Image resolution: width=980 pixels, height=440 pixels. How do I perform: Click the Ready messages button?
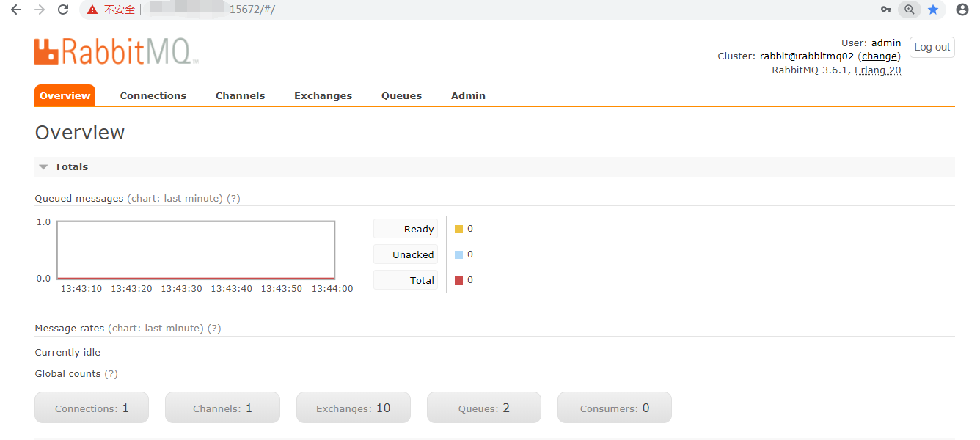point(405,228)
